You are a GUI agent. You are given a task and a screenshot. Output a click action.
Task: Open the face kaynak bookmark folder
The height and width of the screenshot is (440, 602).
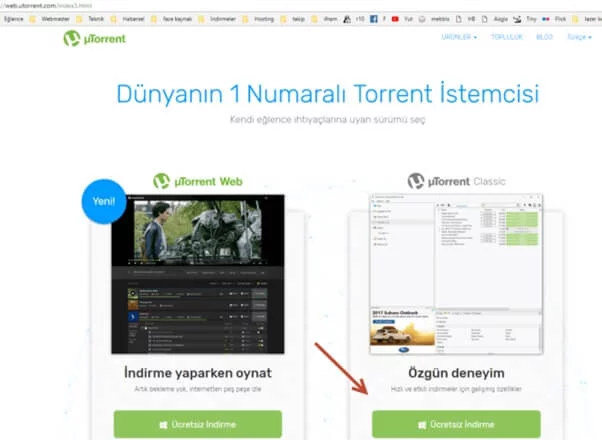(x=171, y=19)
